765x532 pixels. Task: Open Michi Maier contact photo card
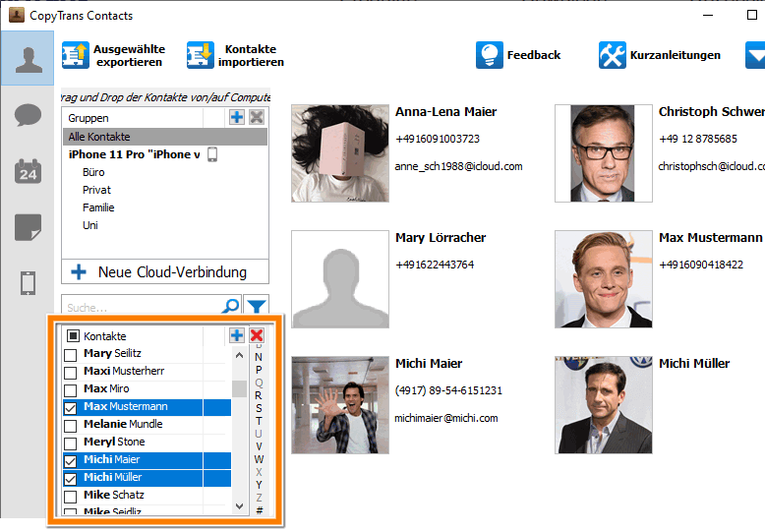tap(340, 405)
